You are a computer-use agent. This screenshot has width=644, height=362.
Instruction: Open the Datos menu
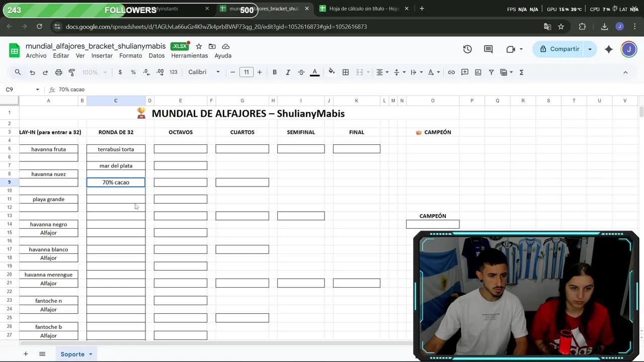156,56
